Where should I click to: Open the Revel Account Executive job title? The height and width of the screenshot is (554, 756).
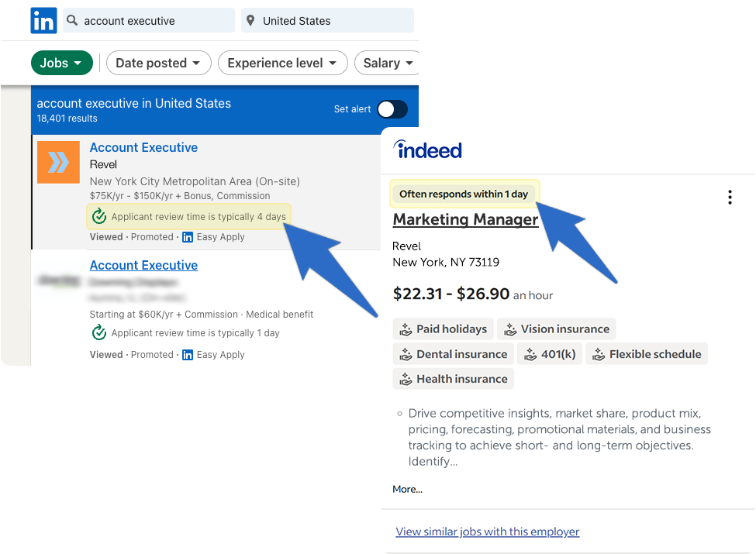pyautogui.click(x=143, y=147)
